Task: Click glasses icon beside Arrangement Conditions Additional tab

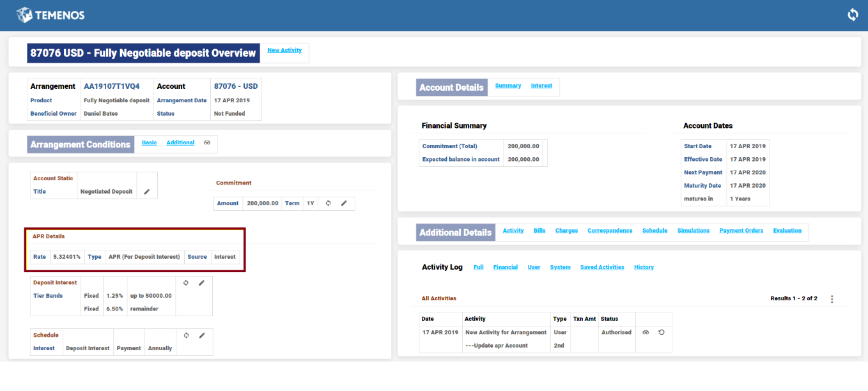Action: pyautogui.click(x=207, y=142)
